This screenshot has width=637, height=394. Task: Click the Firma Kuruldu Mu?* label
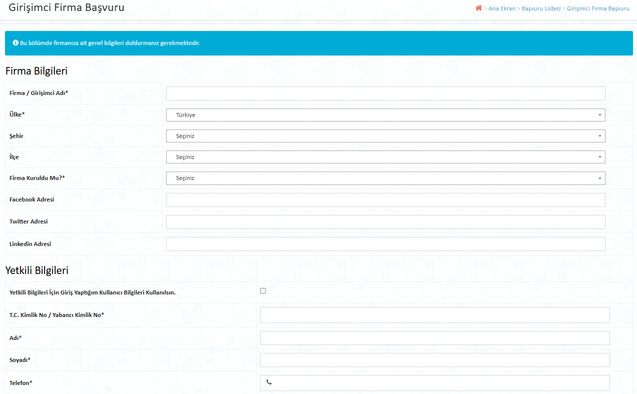37,178
